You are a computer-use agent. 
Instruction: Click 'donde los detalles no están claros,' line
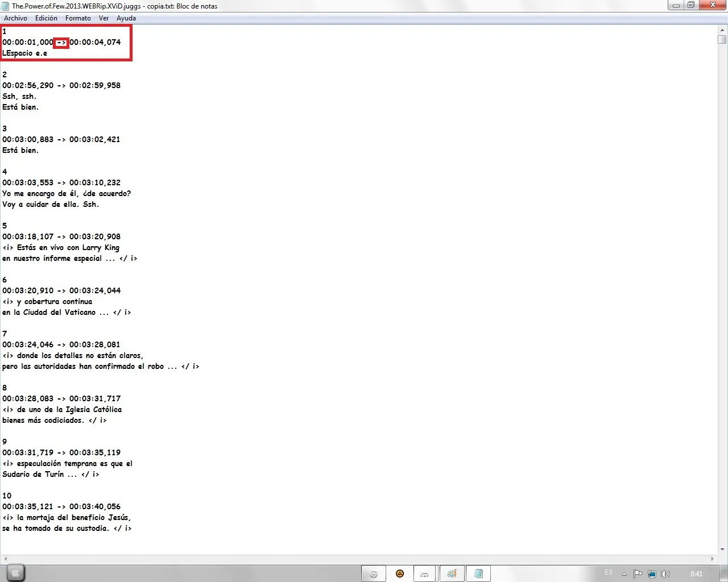(x=73, y=356)
